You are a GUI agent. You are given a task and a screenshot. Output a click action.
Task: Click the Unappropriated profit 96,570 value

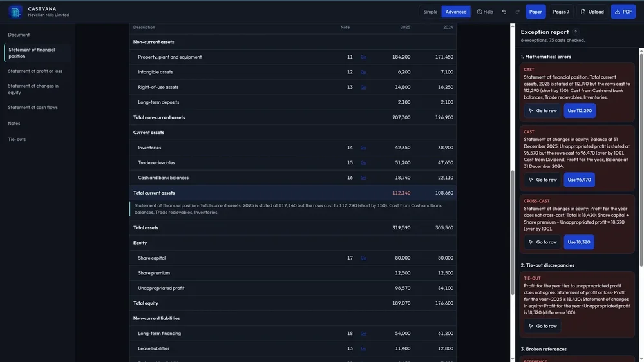tap(402, 288)
